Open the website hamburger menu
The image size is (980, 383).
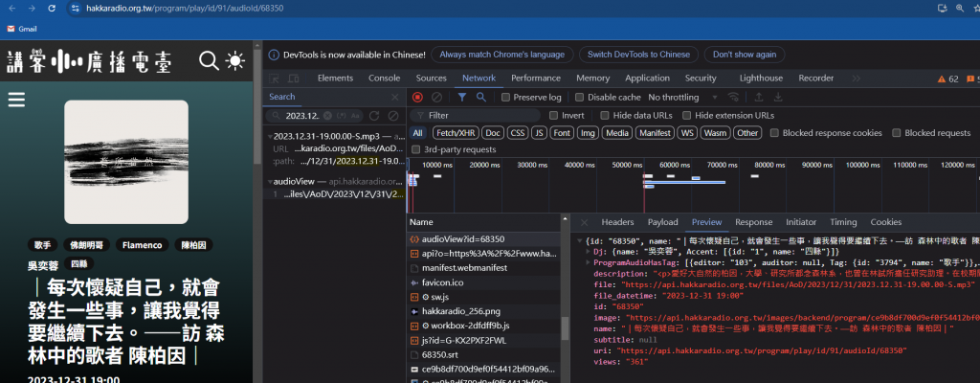pyautogui.click(x=15, y=100)
